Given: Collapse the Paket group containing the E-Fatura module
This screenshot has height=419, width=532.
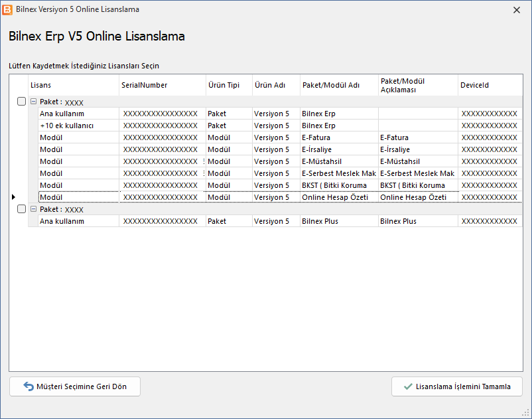Looking at the screenshot, I should coord(33,102).
